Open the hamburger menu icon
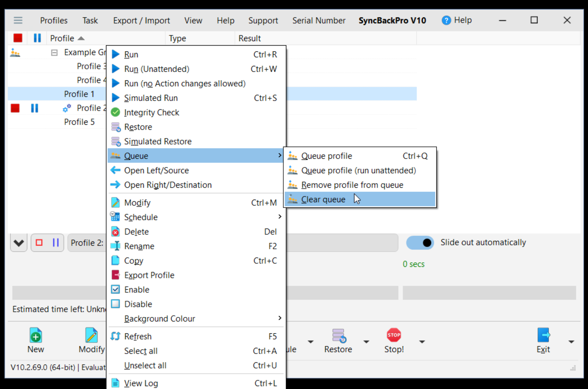588x389 pixels. click(x=18, y=20)
